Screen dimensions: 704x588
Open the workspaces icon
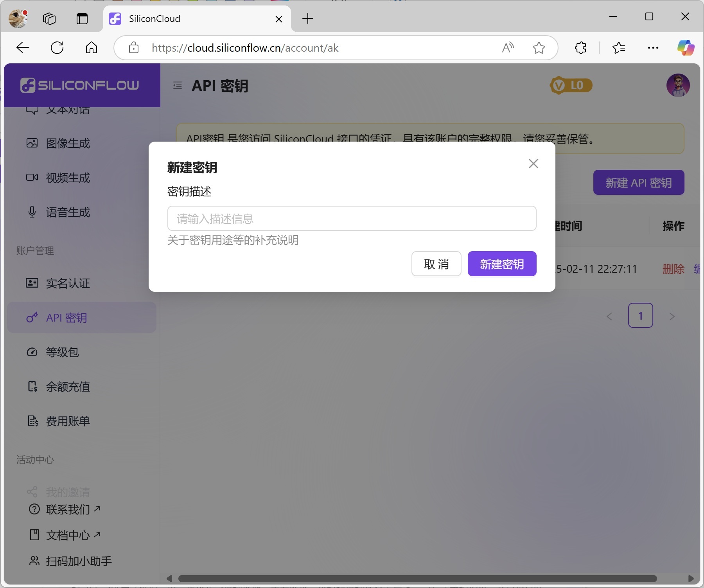coord(49,18)
